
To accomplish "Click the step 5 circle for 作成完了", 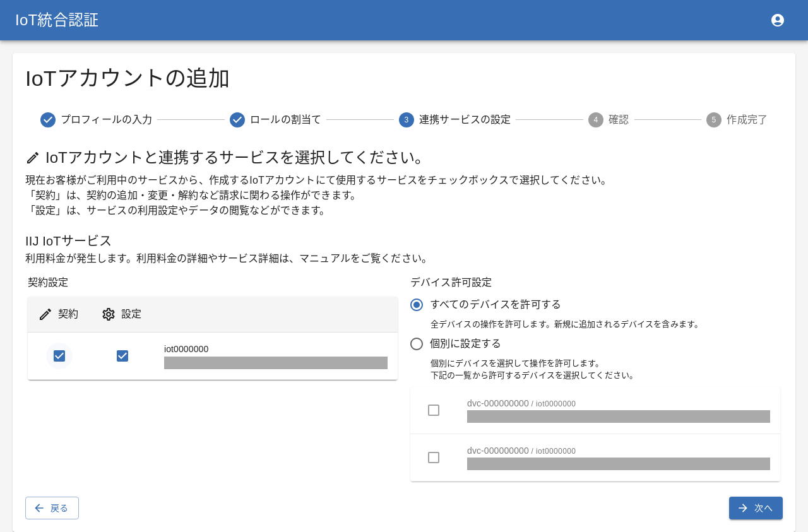I will tap(714, 120).
